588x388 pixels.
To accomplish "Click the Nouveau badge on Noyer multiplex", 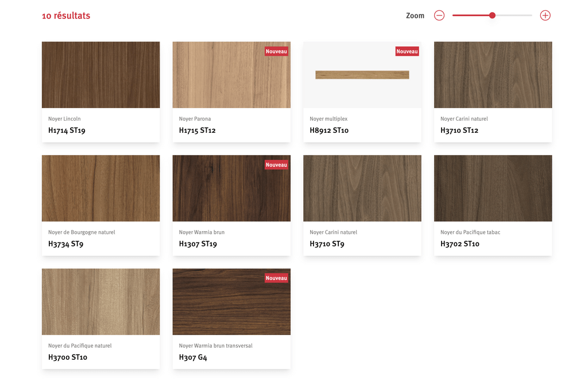I will click(x=407, y=51).
